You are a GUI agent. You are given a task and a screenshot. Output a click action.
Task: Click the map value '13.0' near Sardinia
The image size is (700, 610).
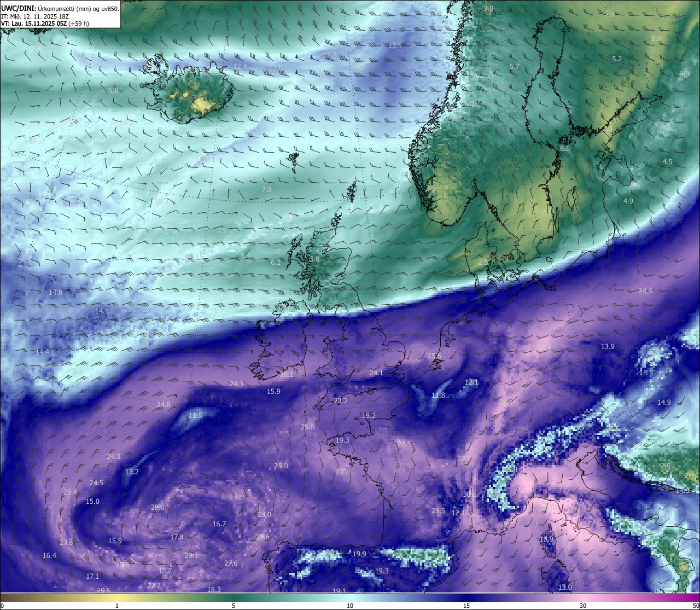coord(565,588)
